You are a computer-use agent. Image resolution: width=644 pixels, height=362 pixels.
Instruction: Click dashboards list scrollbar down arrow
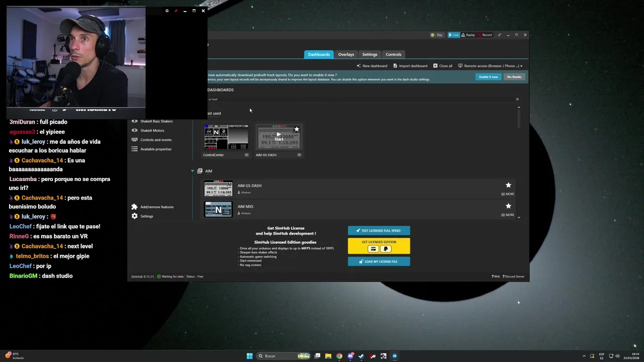519,217
